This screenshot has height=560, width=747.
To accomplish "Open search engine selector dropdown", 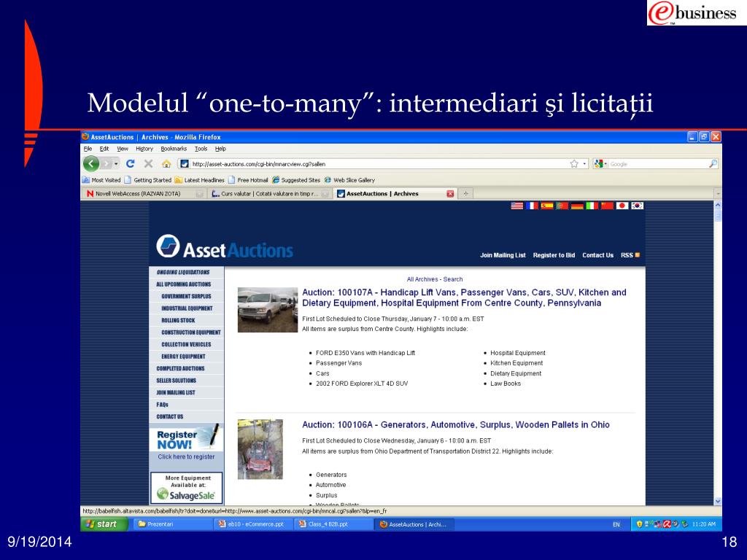I will [605, 164].
